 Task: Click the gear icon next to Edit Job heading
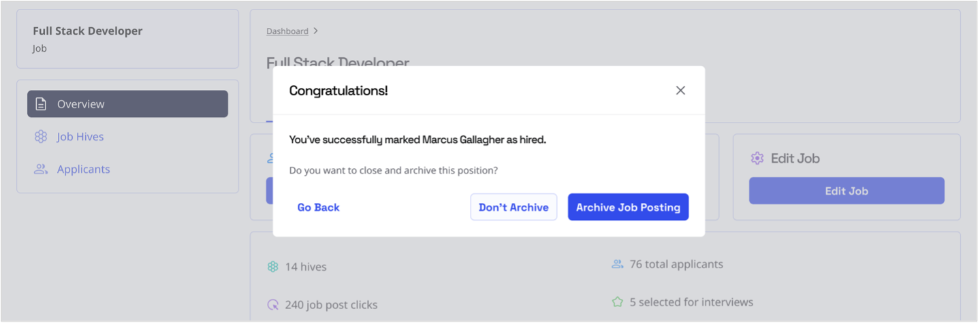pos(757,158)
